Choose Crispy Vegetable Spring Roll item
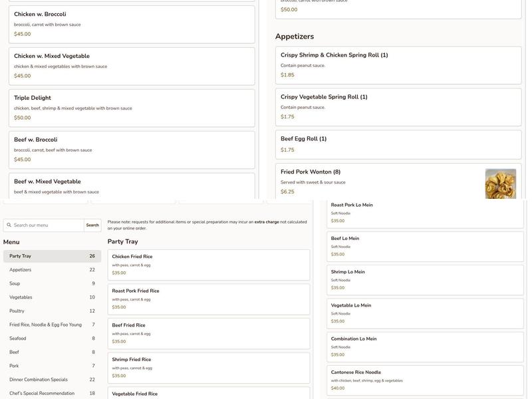The height and width of the screenshot is (399, 532). tap(398, 106)
